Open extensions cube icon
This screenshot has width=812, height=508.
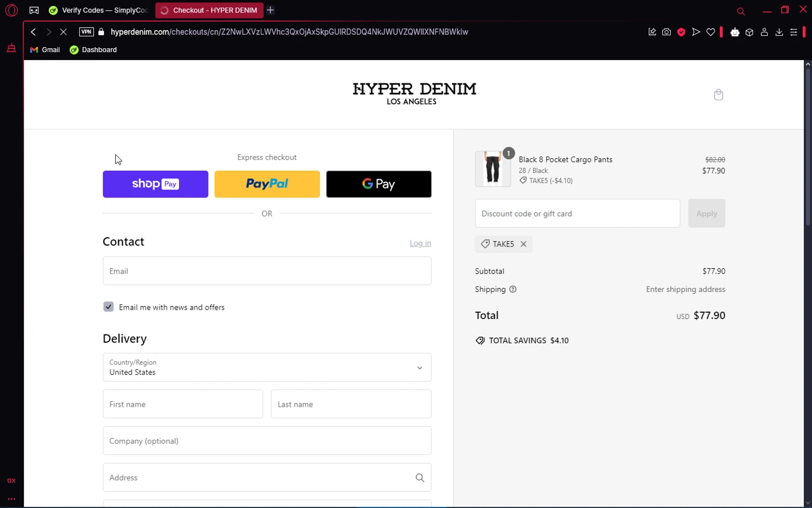tap(750, 32)
